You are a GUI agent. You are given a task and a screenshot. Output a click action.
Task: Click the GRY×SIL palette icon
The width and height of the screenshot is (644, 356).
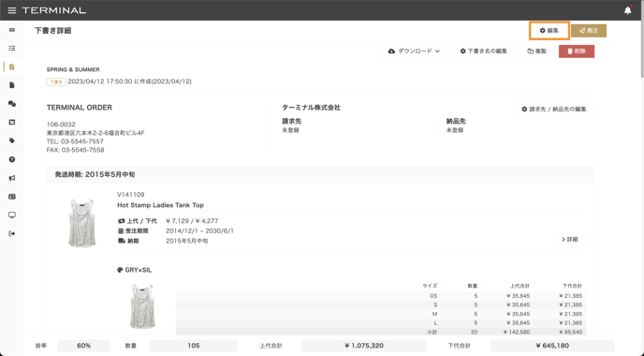click(x=120, y=270)
